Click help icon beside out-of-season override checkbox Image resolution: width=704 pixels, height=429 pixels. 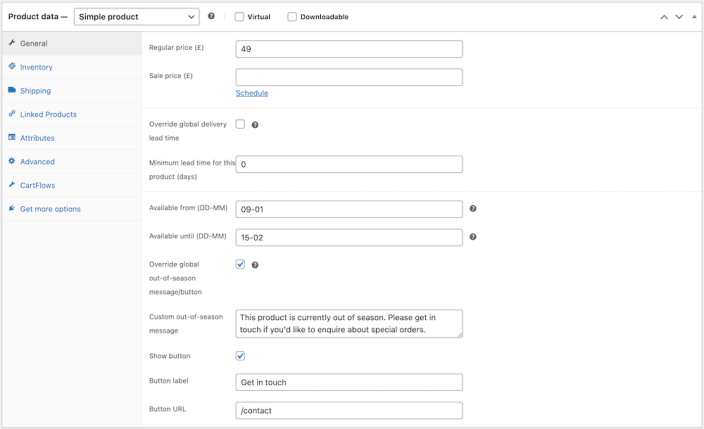pyautogui.click(x=255, y=265)
